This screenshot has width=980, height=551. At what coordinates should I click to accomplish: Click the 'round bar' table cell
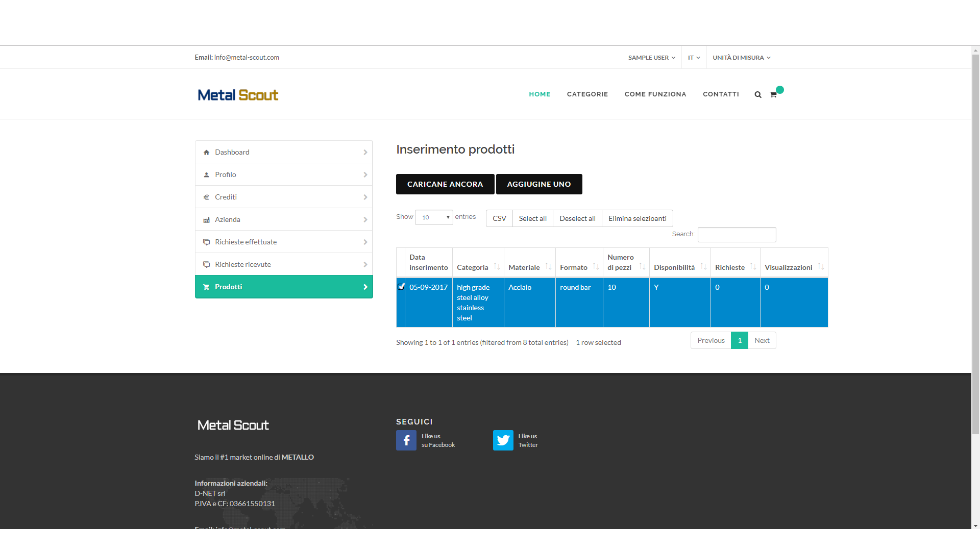tap(579, 303)
